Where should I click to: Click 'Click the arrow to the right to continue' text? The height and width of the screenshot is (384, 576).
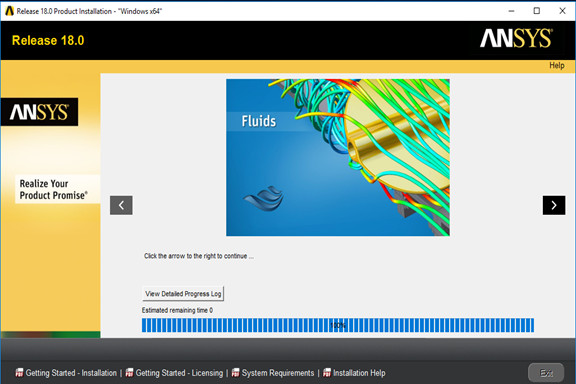[x=199, y=256]
